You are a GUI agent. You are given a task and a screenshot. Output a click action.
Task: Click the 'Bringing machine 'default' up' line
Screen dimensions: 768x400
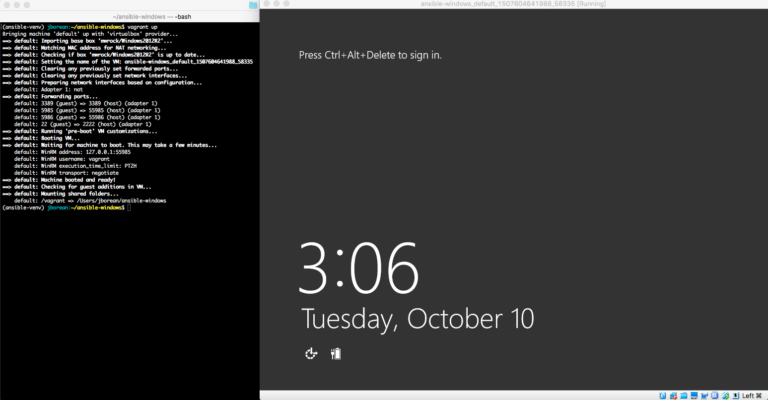click(x=90, y=34)
